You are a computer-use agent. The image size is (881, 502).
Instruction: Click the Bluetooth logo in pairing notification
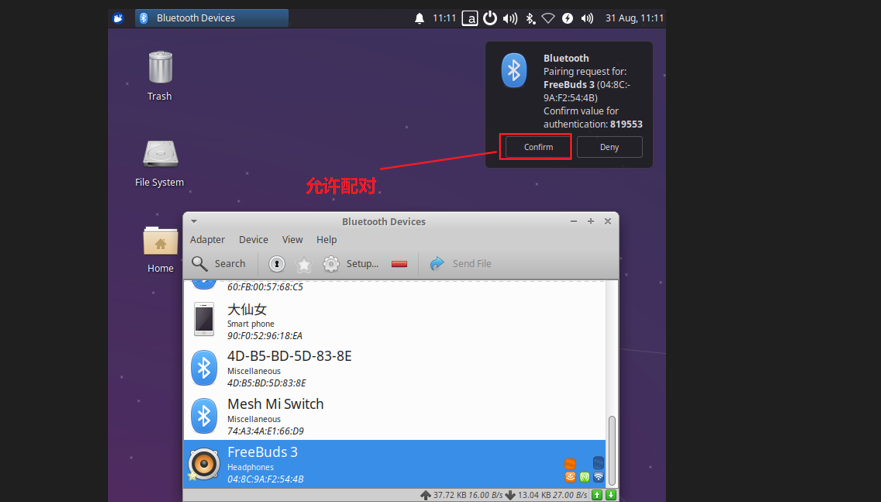(x=514, y=70)
